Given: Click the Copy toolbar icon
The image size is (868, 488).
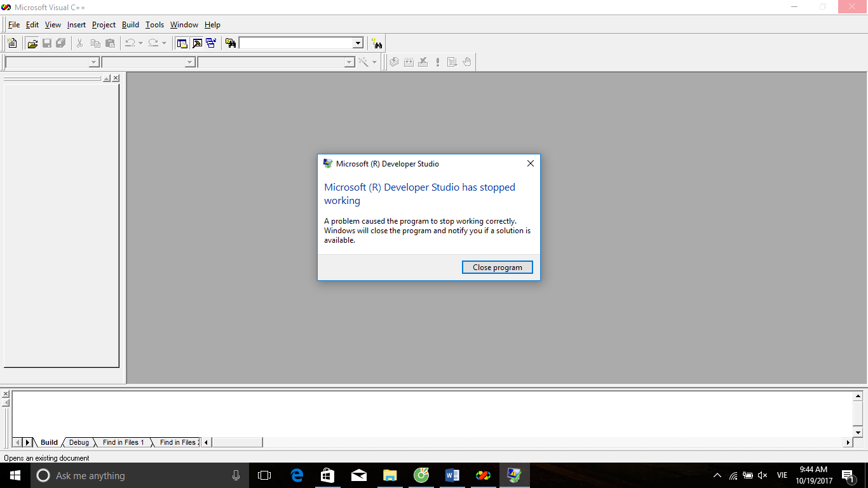Looking at the screenshot, I should pos(95,43).
